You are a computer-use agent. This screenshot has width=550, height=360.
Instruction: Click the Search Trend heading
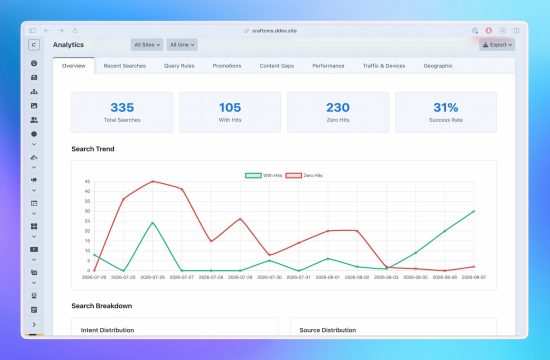pyautogui.click(x=93, y=149)
